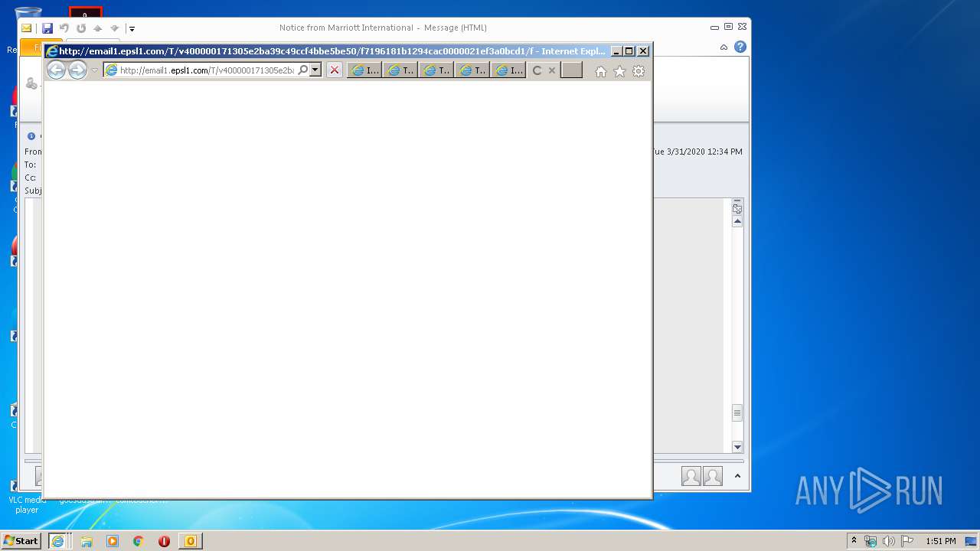Click the search magnifier in address bar
Screen dimensions: 980x551
(x=302, y=70)
